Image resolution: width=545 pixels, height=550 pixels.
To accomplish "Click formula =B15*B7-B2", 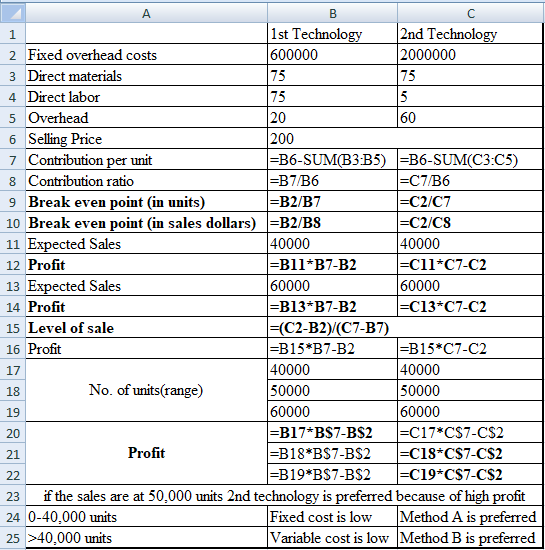I will (x=332, y=349).
